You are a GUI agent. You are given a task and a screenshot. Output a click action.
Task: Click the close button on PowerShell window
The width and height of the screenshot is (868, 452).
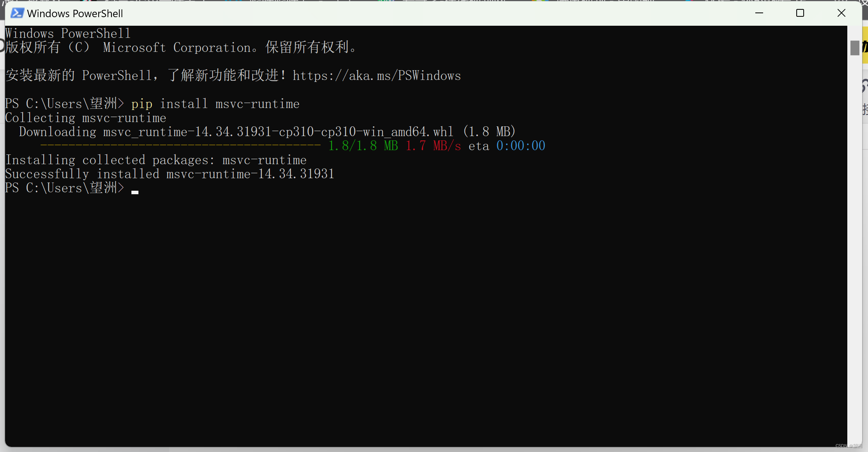click(841, 13)
